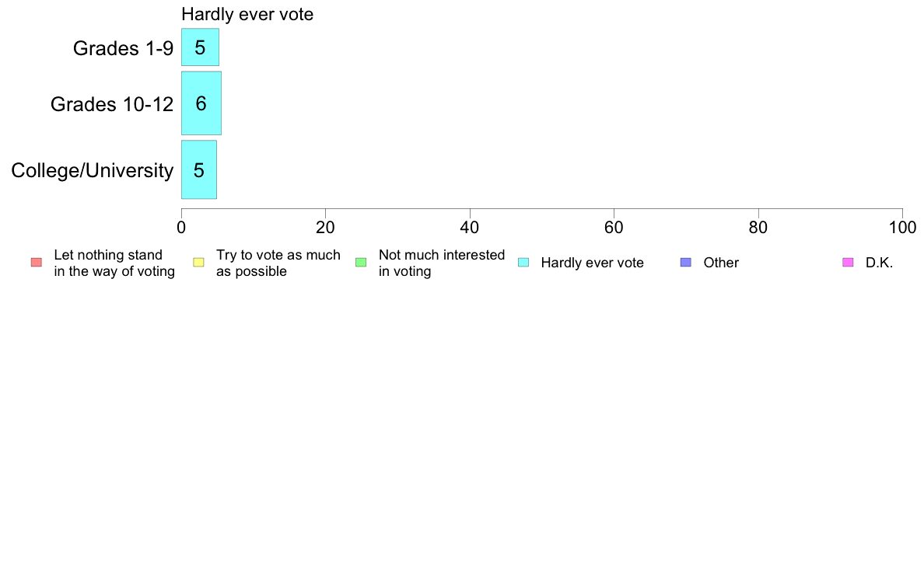Click the 'College/University' axis label
Screen dimensions: 924x572
pos(93,170)
